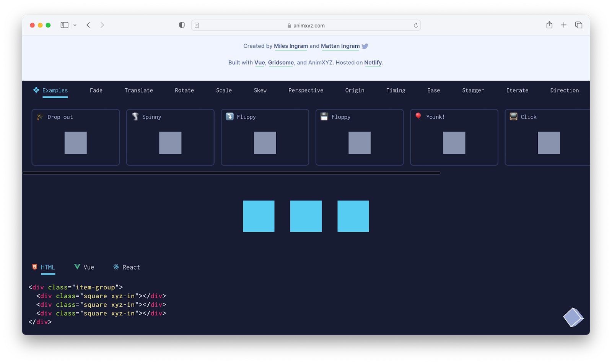Click the Safari sidebar toggle icon
Screen dimensions: 612x364
[x=64, y=25]
